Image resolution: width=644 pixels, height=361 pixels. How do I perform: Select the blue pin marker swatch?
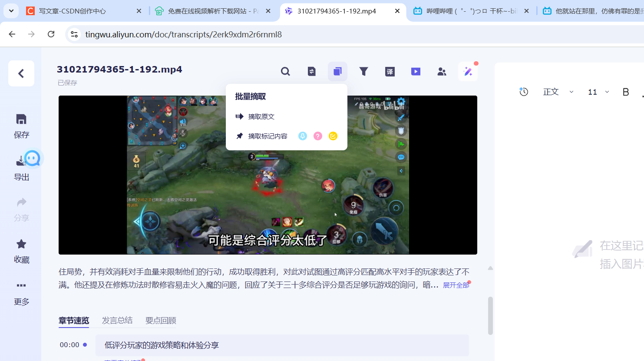[x=303, y=136]
